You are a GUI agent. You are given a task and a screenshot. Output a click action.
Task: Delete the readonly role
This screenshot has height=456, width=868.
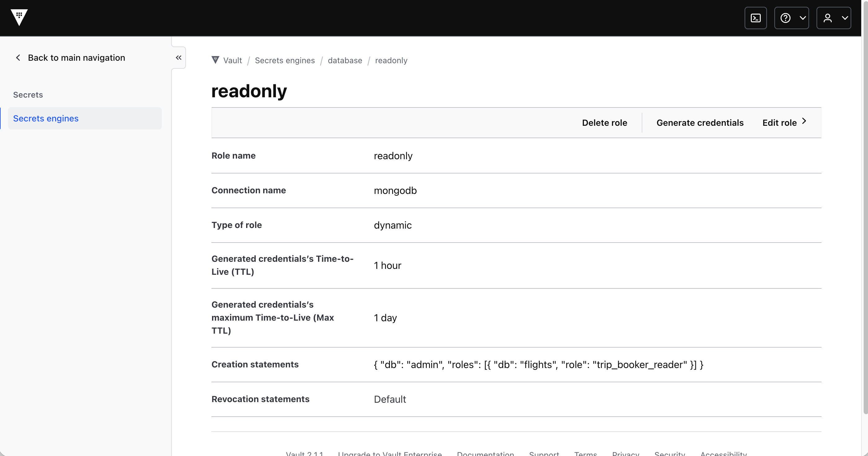(604, 123)
